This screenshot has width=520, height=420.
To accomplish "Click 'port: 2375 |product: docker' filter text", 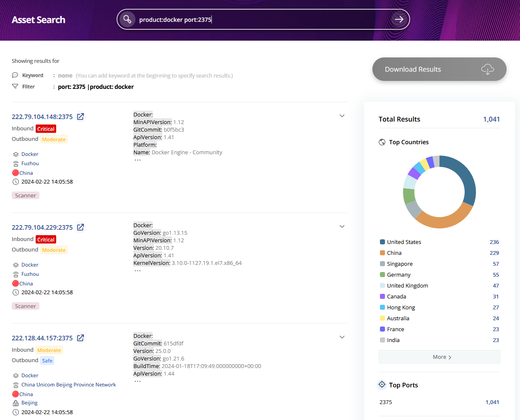I will pyautogui.click(x=96, y=87).
